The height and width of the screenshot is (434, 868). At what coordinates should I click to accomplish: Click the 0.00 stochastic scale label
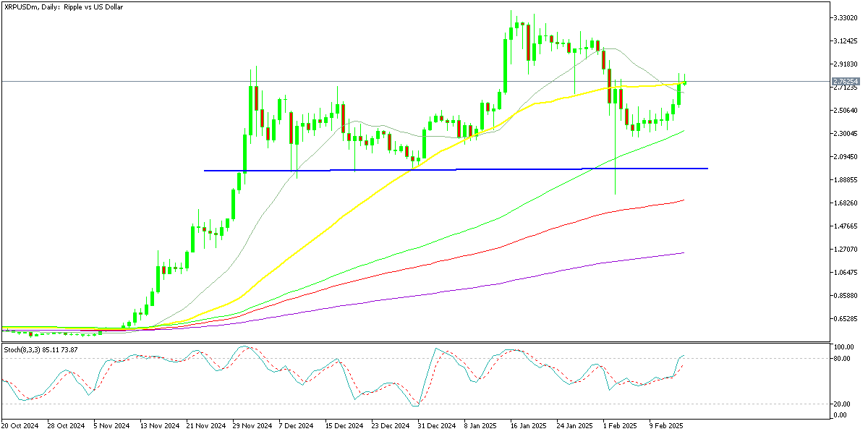(841, 414)
